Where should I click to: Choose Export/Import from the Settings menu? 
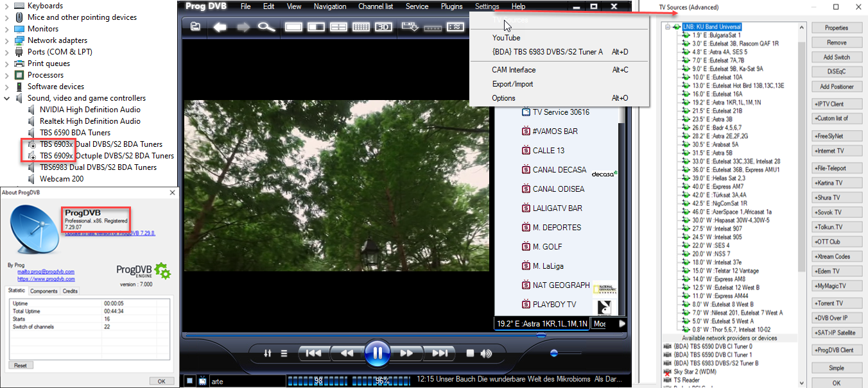(x=512, y=84)
